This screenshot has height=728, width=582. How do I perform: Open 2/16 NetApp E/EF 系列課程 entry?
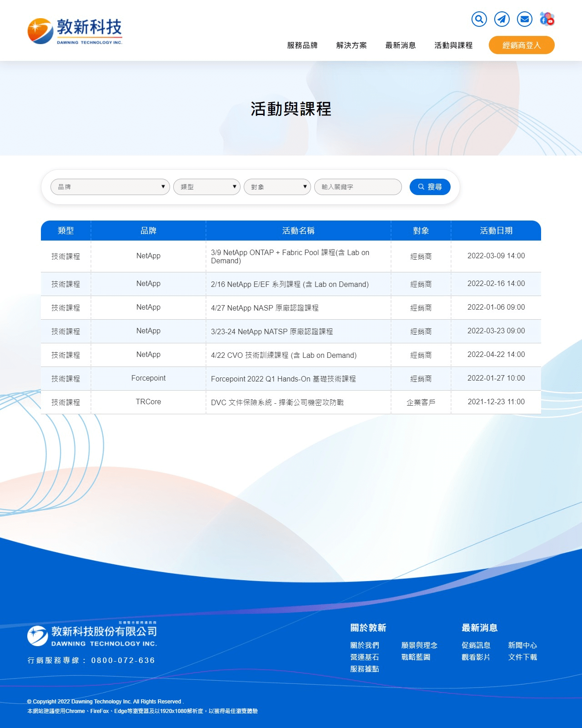point(290,284)
